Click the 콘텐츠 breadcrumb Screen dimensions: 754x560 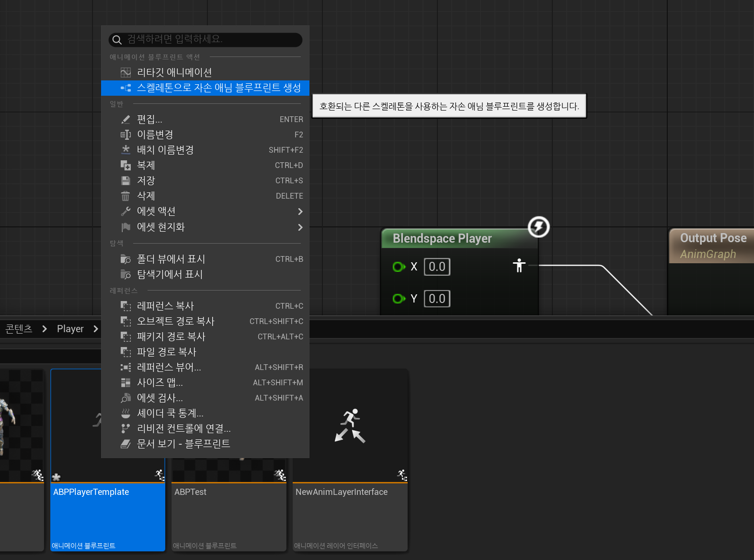coord(19,329)
